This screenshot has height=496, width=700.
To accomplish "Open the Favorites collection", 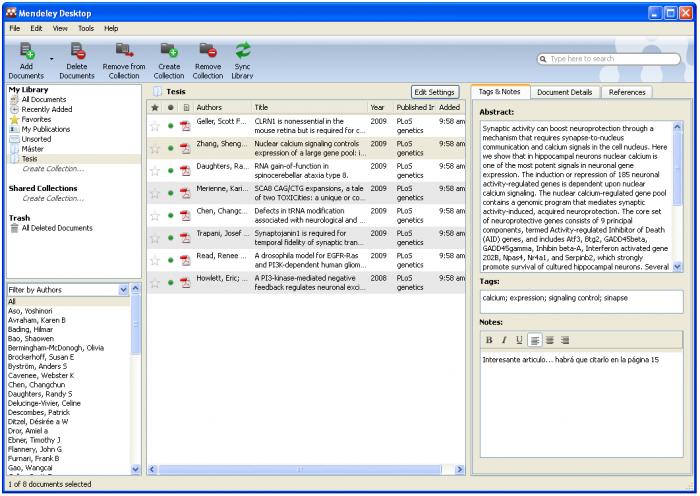I will [36, 119].
